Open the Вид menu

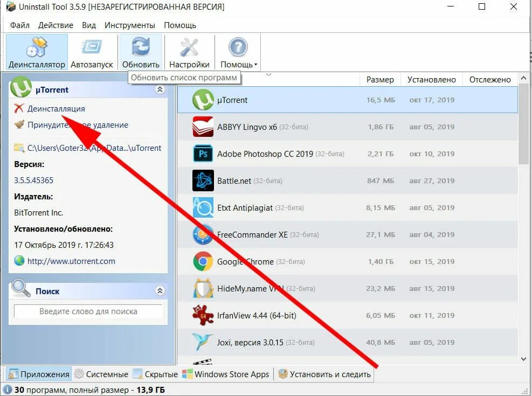[x=89, y=25]
